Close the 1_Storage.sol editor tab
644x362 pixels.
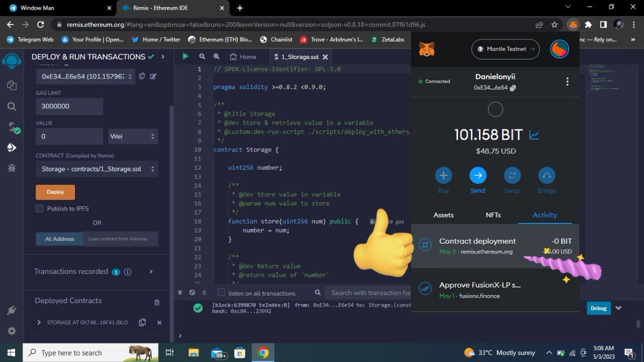click(326, 56)
